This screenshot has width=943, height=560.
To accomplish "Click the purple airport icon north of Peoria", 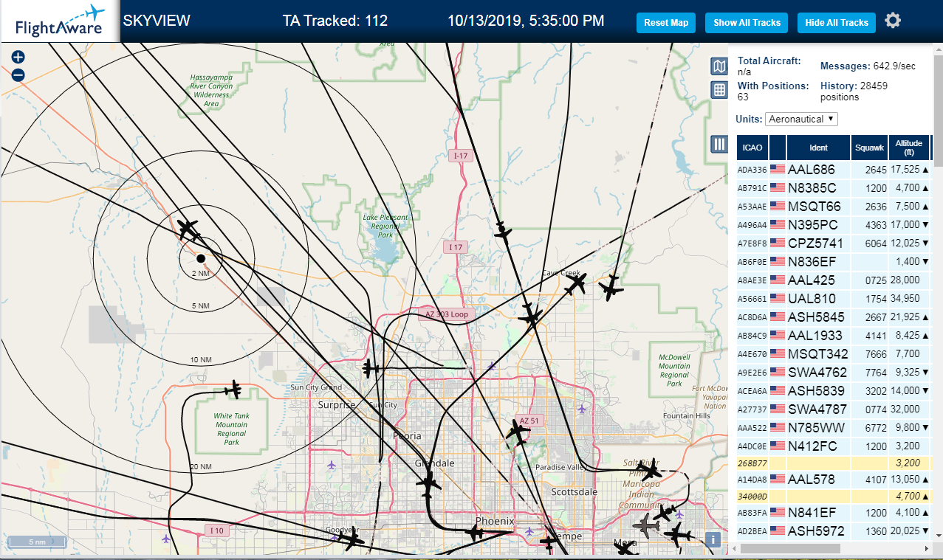I will (492, 365).
